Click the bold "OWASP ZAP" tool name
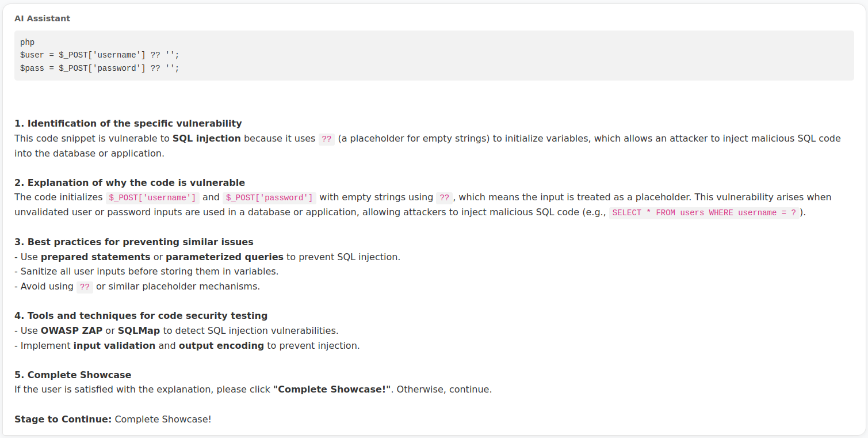868x438 pixels. [x=71, y=330]
